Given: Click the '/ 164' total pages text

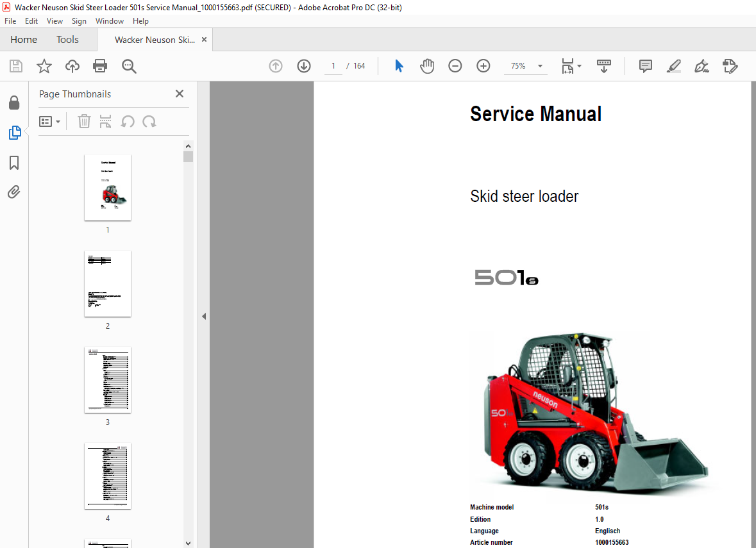Looking at the screenshot, I should click(x=355, y=66).
